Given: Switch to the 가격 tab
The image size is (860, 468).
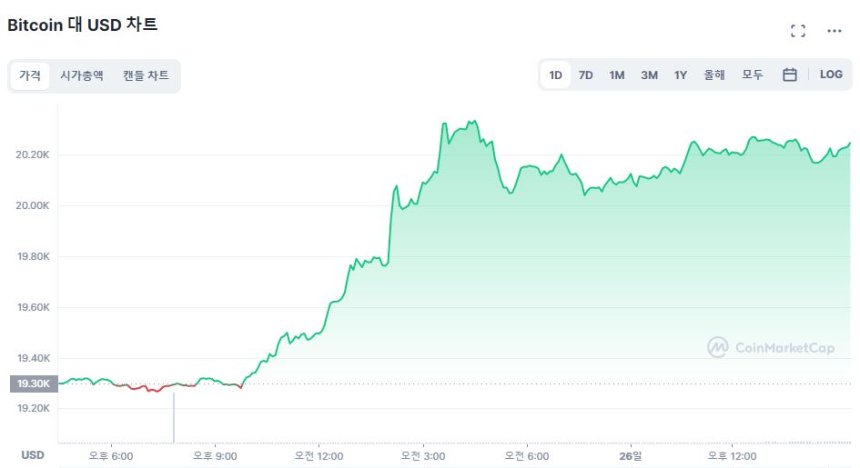Looking at the screenshot, I should [29, 76].
